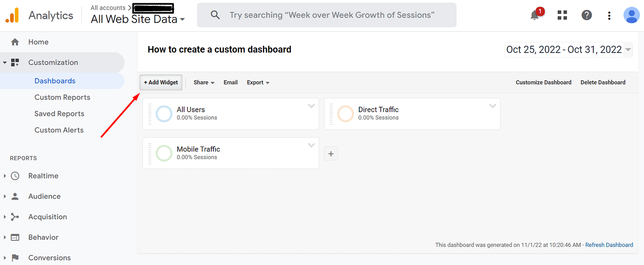
Task: Click the Realtime clock icon
Action: [15, 176]
